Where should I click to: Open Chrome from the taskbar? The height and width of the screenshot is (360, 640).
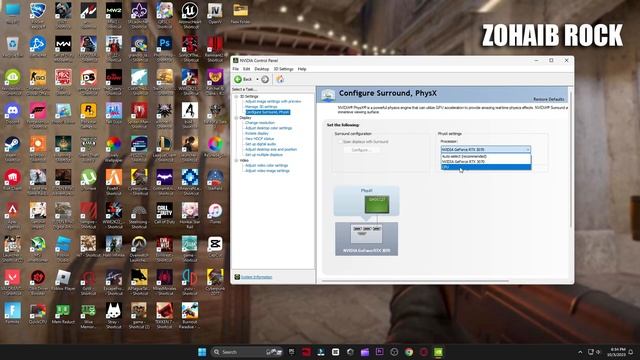(409, 352)
